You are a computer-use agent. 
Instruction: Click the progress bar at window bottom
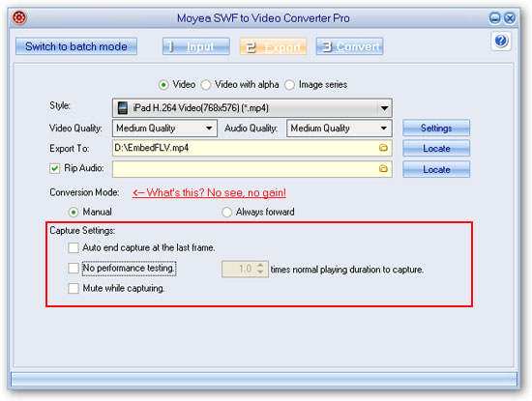point(264,380)
